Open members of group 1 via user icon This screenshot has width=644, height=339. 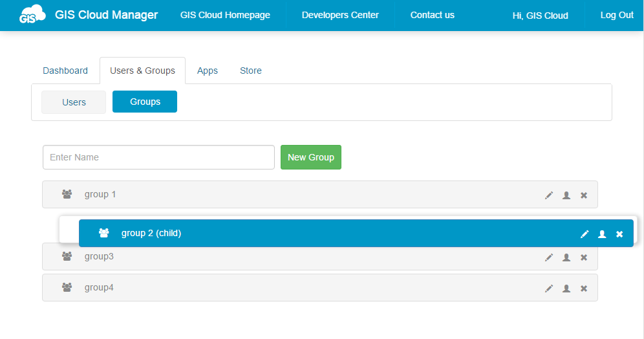[566, 195]
